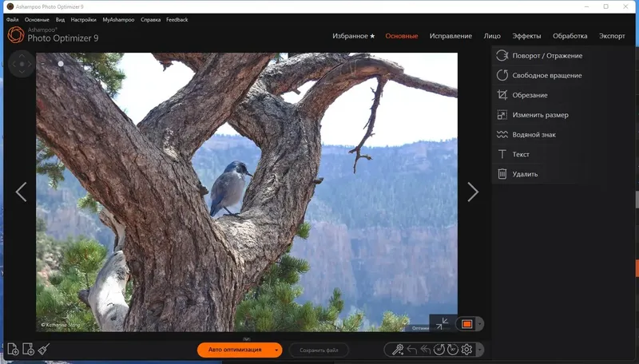This screenshot has height=364, width=639.
Task: Switch to Обработка tab
Action: point(570,36)
